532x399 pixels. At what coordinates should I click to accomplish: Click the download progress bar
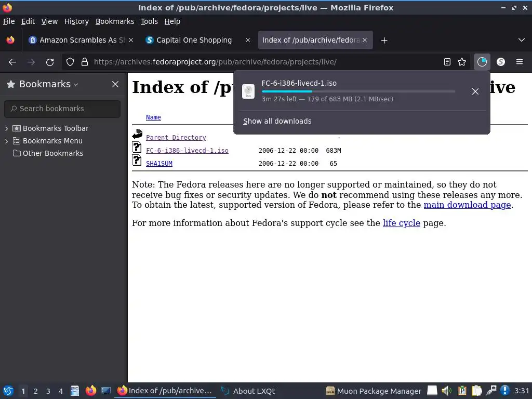point(358,91)
